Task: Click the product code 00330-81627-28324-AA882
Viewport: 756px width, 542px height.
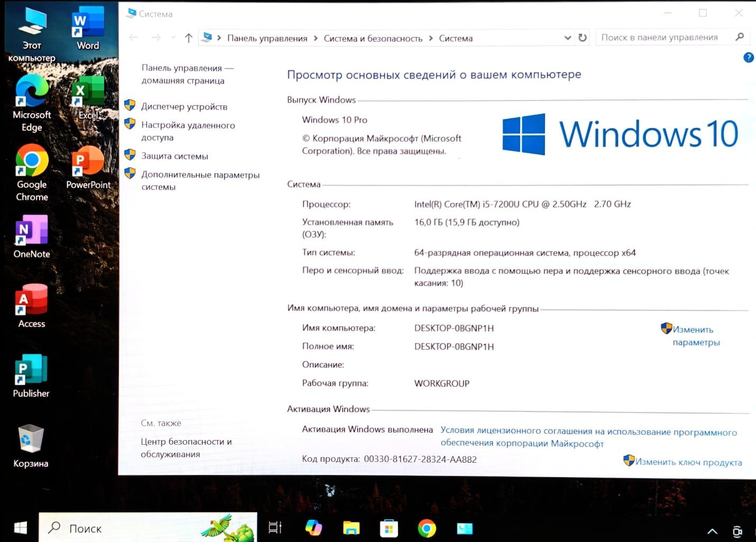Action: [420, 459]
